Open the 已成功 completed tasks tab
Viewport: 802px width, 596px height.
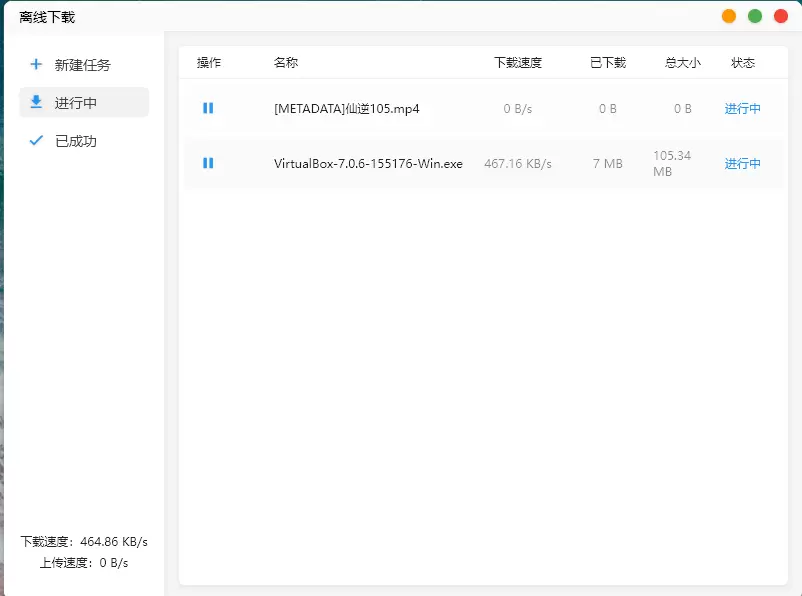coord(76,141)
